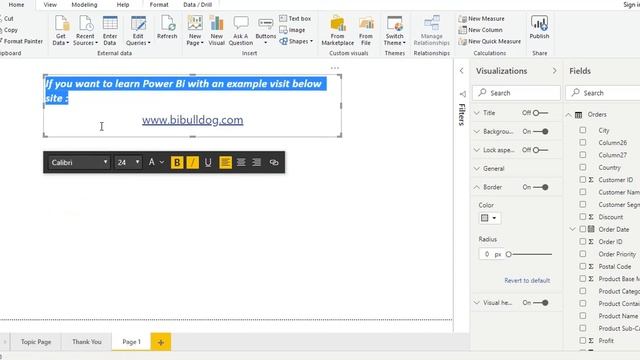Insert an Image
Image resolution: width=640 pixels, height=360 pixels.
click(x=292, y=30)
